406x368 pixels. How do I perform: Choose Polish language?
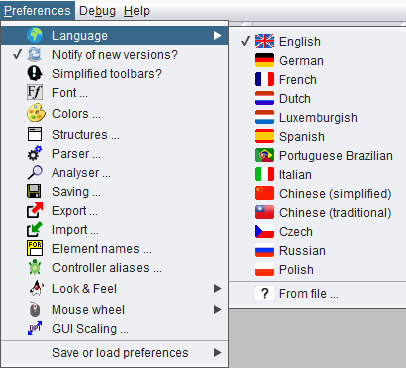click(318, 269)
